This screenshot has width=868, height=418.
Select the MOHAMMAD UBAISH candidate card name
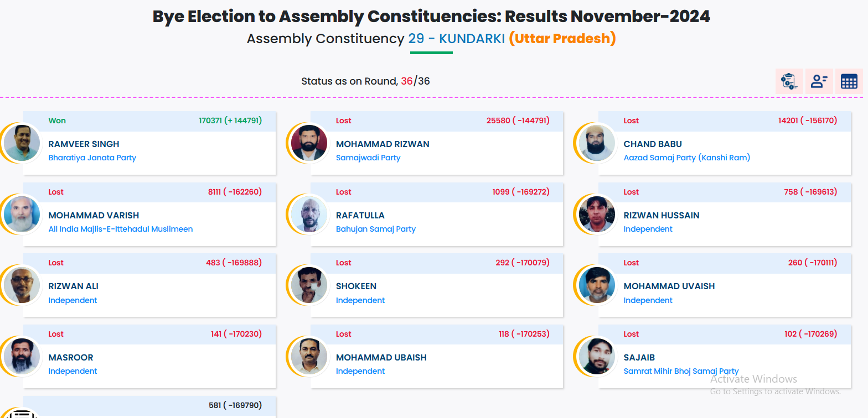pyautogui.click(x=381, y=357)
